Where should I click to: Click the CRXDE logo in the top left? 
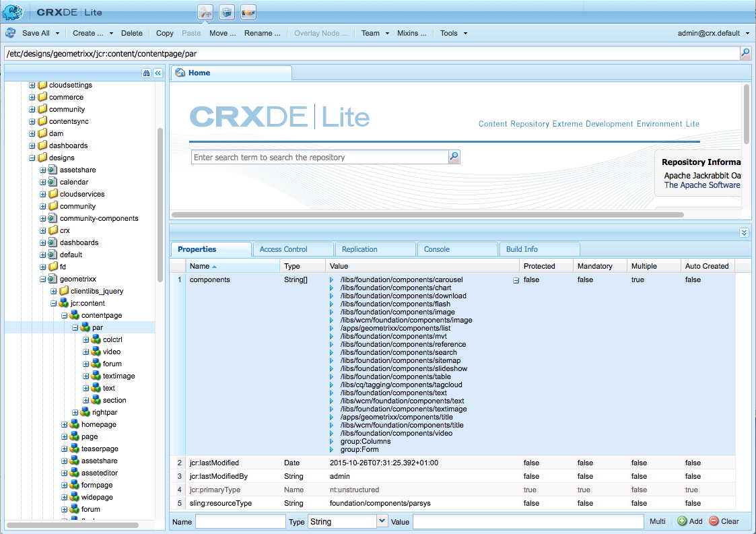pyautogui.click(x=13, y=12)
